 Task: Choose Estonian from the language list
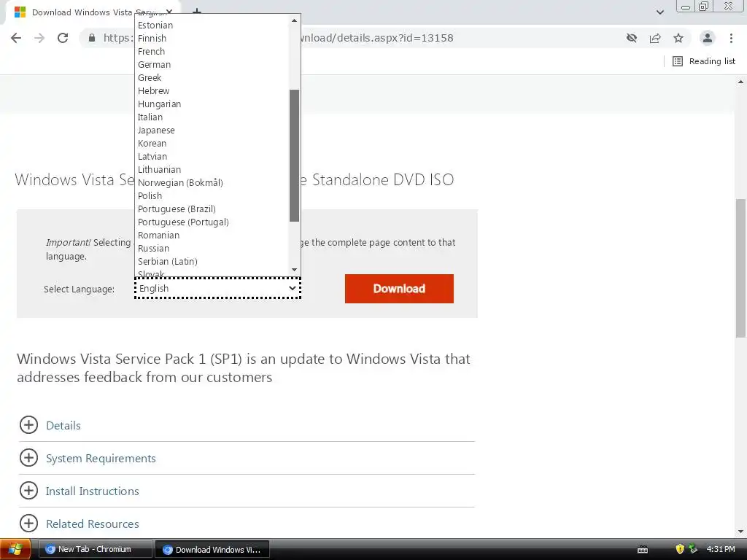(x=212, y=26)
